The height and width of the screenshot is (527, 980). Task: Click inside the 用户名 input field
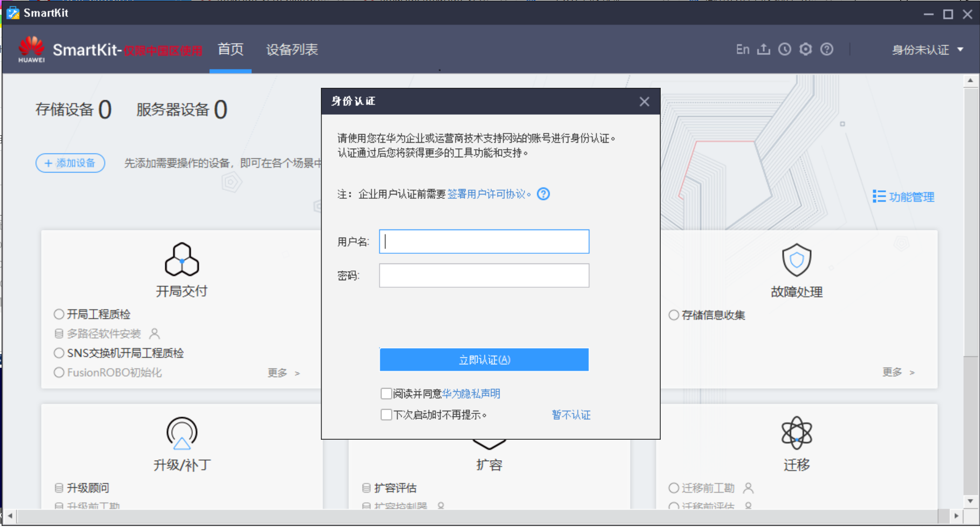pyautogui.click(x=483, y=241)
